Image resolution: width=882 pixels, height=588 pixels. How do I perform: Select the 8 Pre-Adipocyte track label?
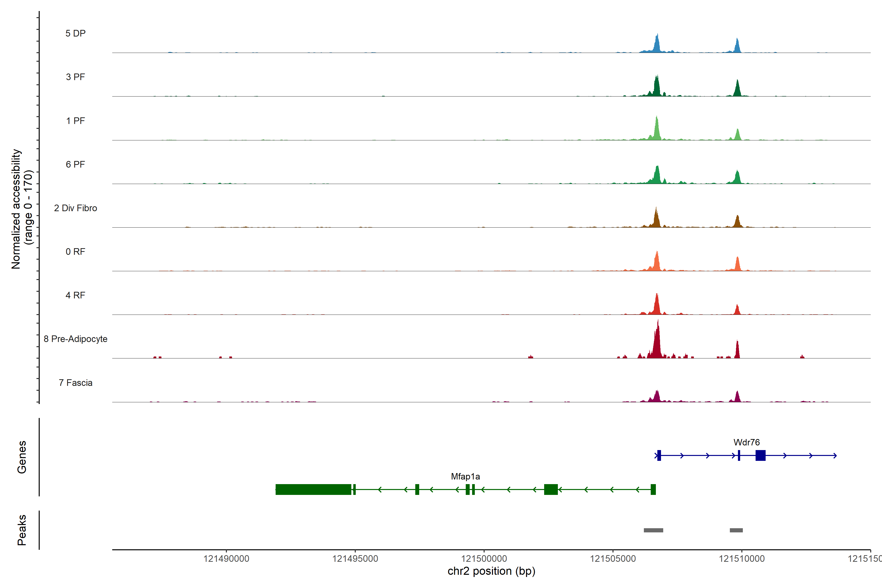pyautogui.click(x=75, y=339)
